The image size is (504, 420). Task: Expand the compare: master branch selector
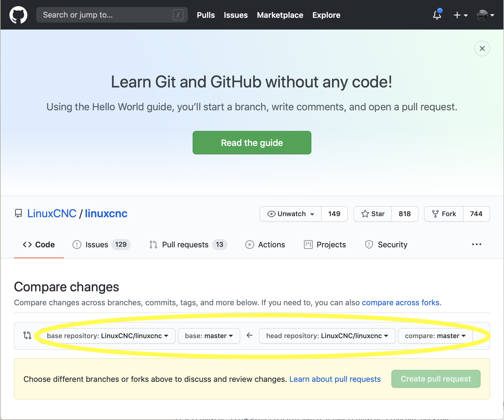point(435,336)
